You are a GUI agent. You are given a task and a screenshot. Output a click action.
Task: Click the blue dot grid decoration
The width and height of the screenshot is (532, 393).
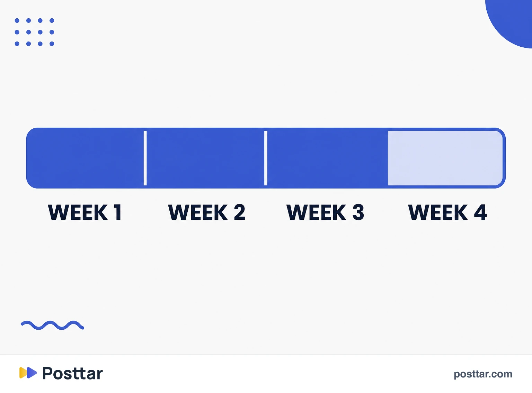click(34, 32)
